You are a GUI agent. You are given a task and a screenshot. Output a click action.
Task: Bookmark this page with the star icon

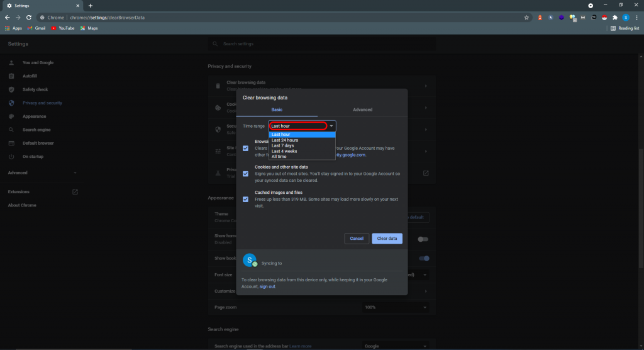(x=526, y=18)
